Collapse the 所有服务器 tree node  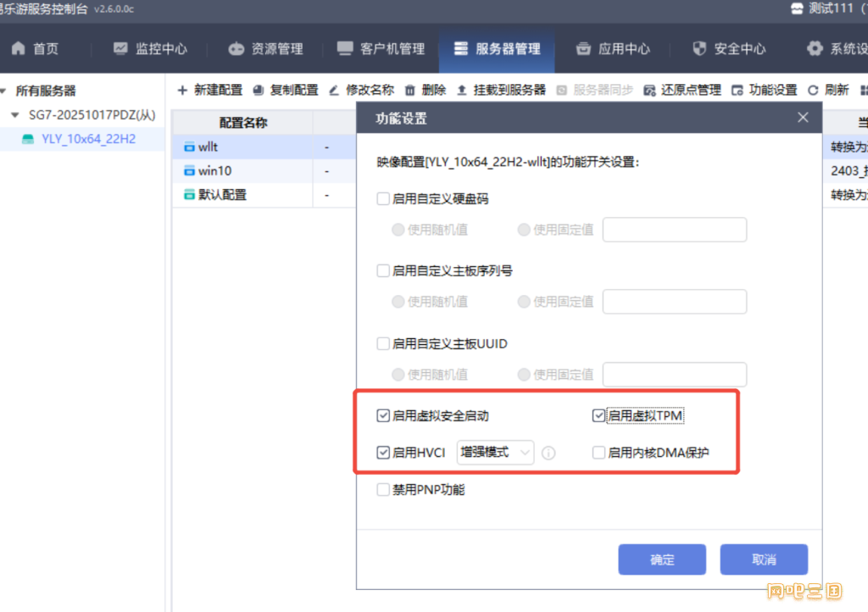point(3,90)
